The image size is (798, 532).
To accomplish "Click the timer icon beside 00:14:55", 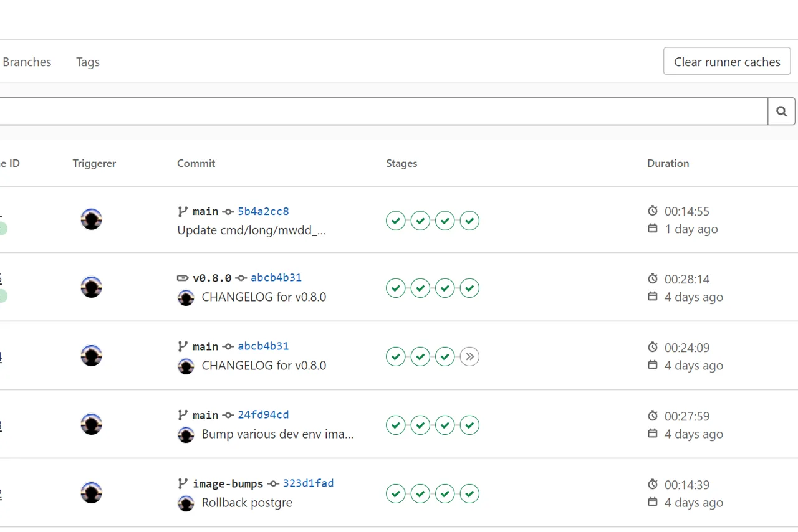I will click(653, 211).
